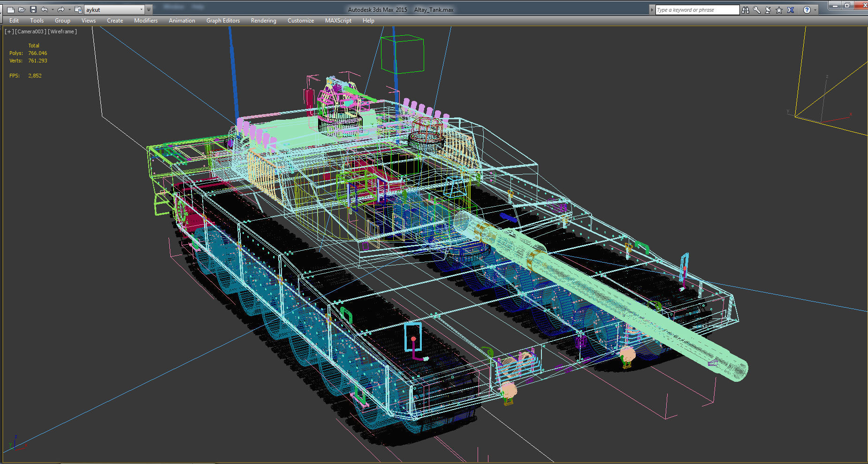
Task: Click the Redo arrow icon
Action: (x=61, y=9)
